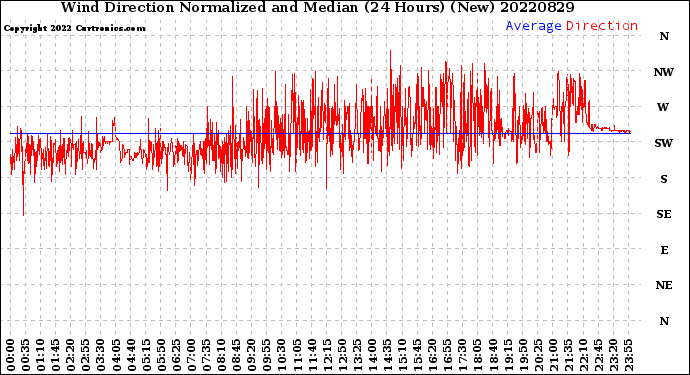Click the 17:30 time label
The width and height of the screenshot is (690, 375).
(x=462, y=355)
